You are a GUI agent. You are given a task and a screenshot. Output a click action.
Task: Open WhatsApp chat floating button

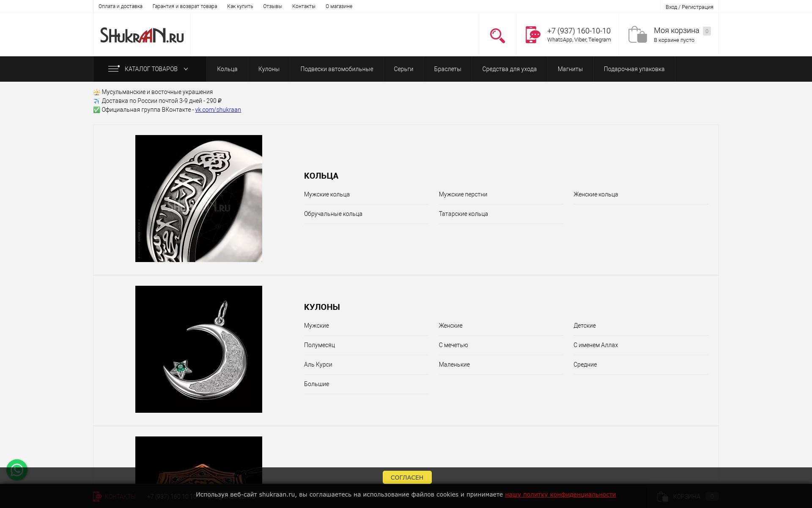pyautogui.click(x=17, y=470)
